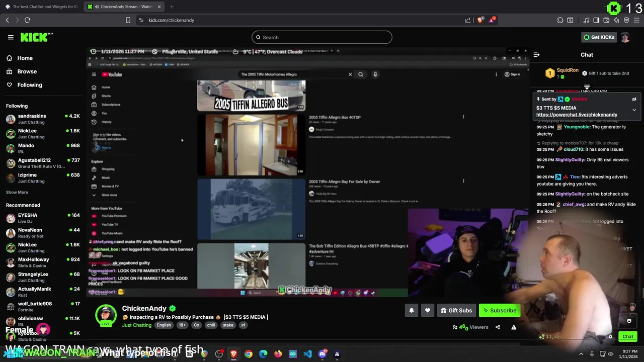
Task: Switch to the best ChatBot browser tab
Action: click(41, 7)
